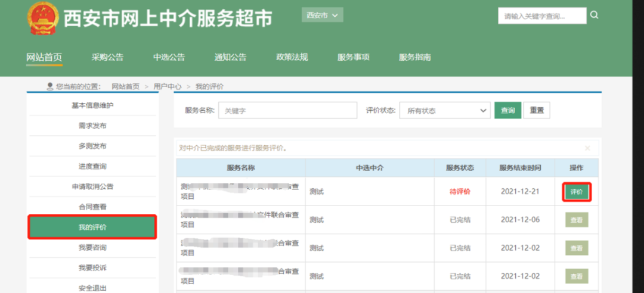This screenshot has height=293, width=644.
Task: Select 多测发布 in sidebar
Action: click(92, 146)
